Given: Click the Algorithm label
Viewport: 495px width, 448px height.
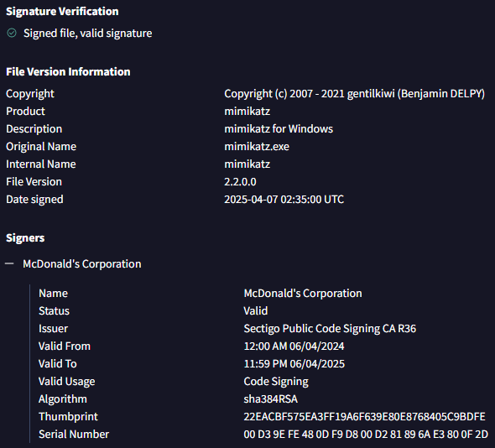Looking at the screenshot, I should 63,399.
